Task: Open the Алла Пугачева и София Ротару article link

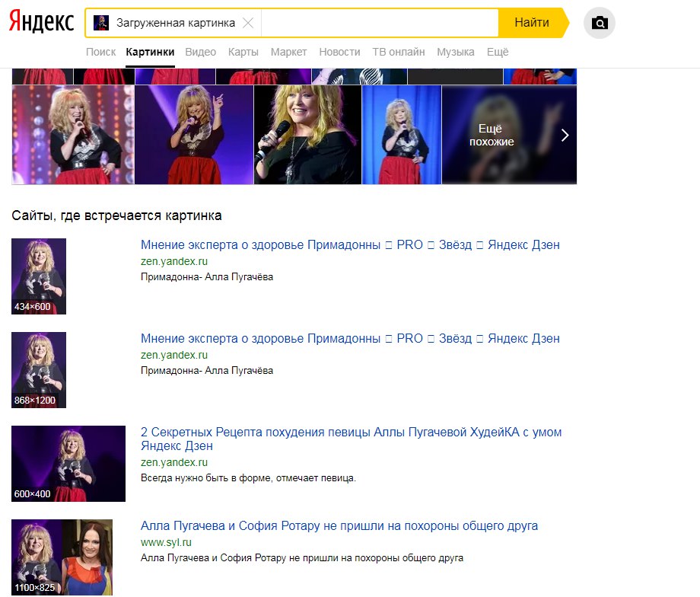Action: coord(339,526)
